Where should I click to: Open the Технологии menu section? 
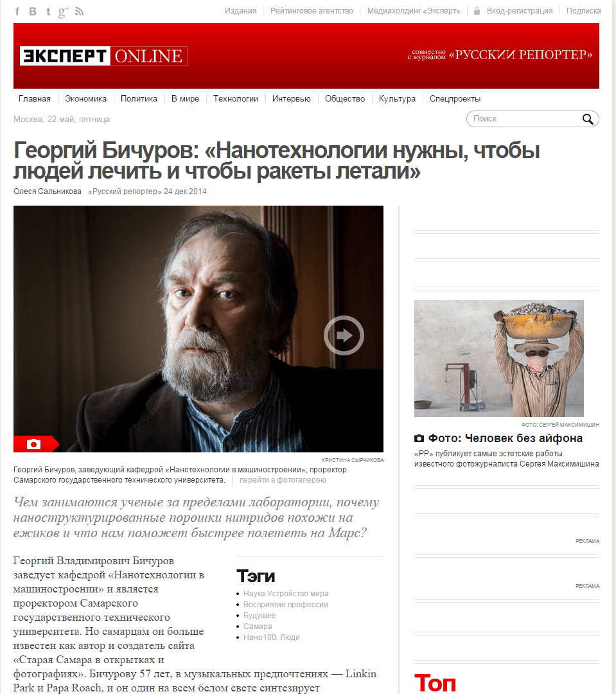tap(236, 99)
